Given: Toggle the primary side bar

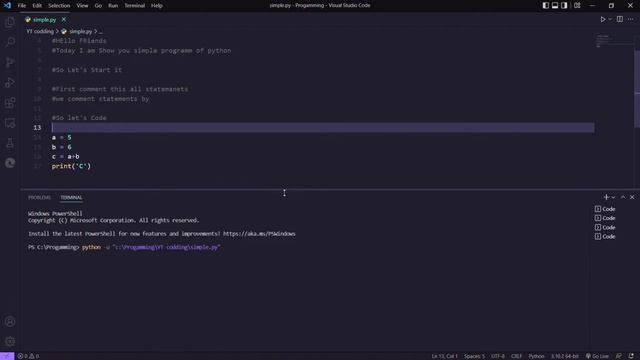Looking at the screenshot, I should [546, 6].
